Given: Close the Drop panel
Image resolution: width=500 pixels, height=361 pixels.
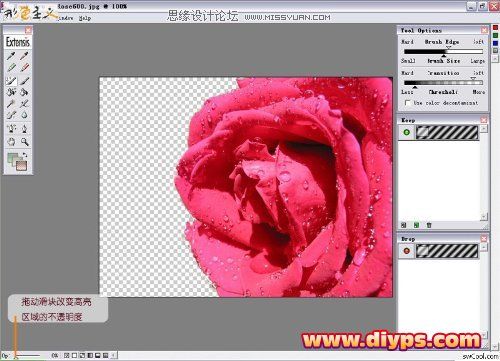Looking at the screenshot, I should click(x=484, y=239).
